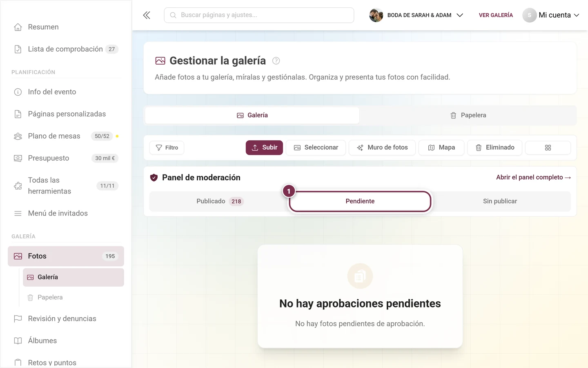The height and width of the screenshot is (368, 588).
Task: Select the Galería sub-item under Fotos
Action: coord(73,277)
